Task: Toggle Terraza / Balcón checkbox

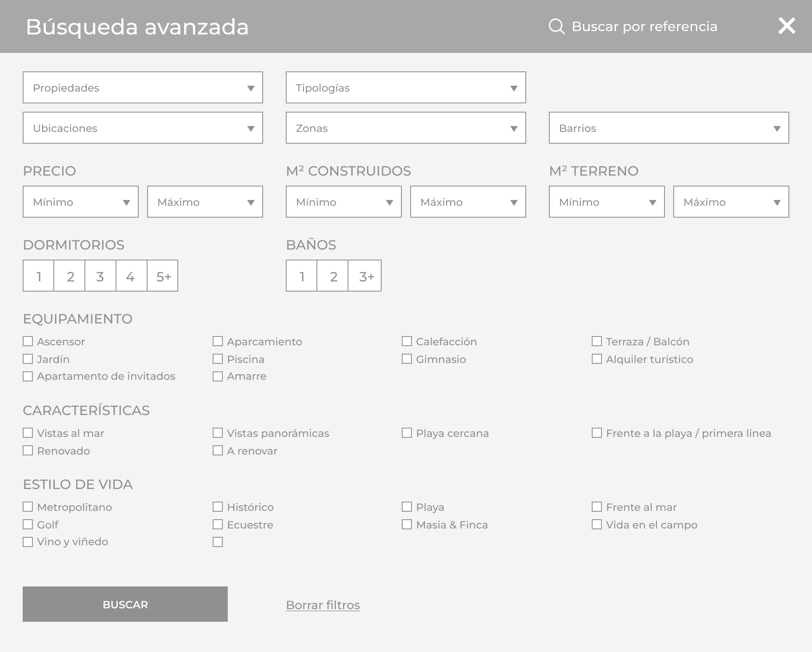Action: coord(596,342)
